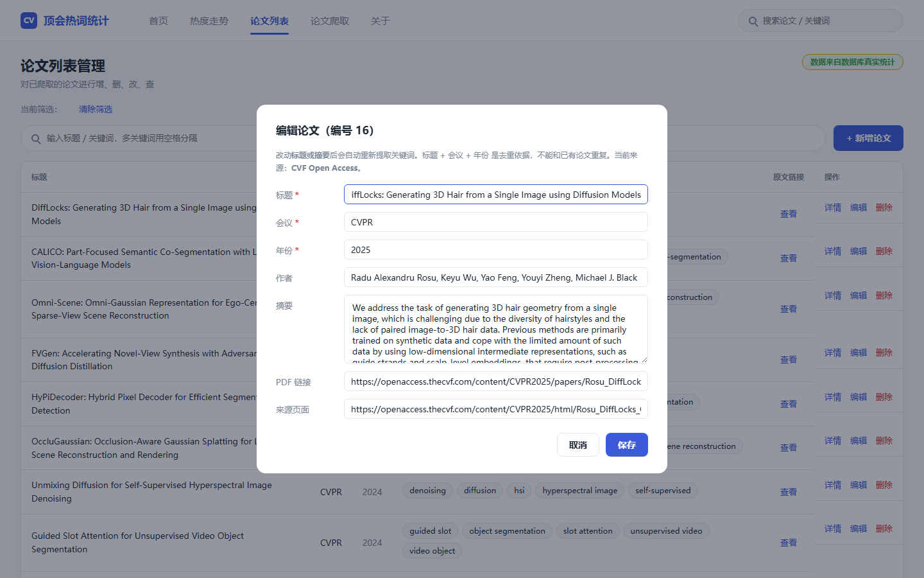
Task: Click 删除 for the Guided Slot Attention row
Action: (884, 529)
